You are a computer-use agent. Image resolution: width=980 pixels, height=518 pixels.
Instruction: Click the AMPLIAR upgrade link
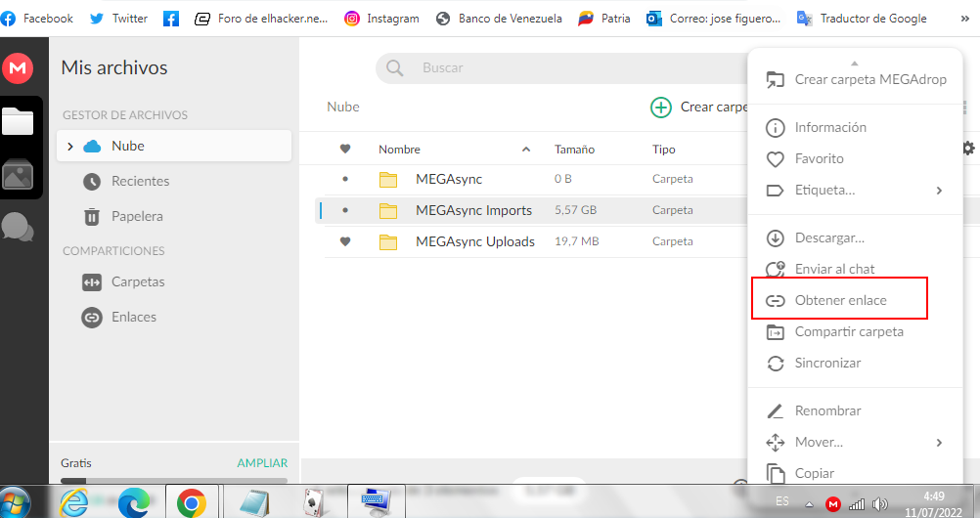click(262, 463)
